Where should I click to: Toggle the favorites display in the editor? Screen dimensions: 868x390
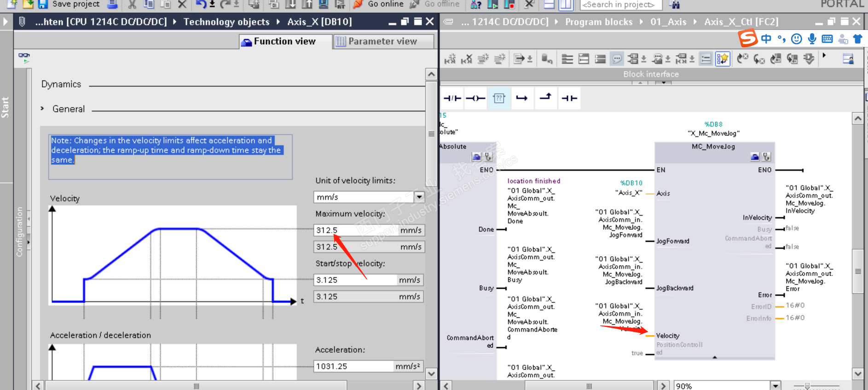point(723,59)
